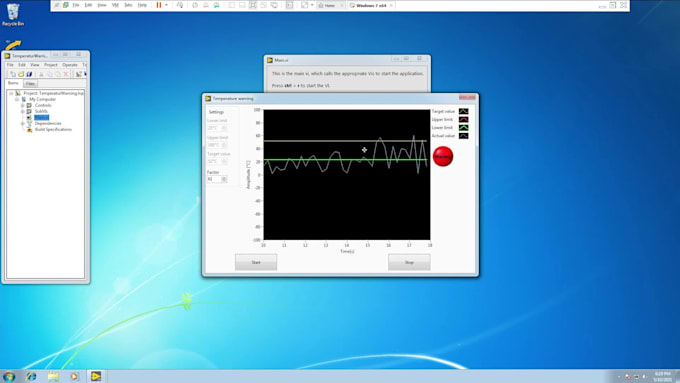The image size is (680, 383).
Task: Select My Computer in project tree
Action: coord(42,99)
